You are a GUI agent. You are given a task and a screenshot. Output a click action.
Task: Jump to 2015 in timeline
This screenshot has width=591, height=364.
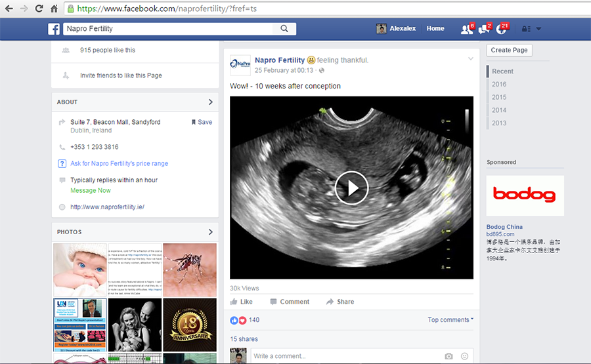click(x=499, y=97)
